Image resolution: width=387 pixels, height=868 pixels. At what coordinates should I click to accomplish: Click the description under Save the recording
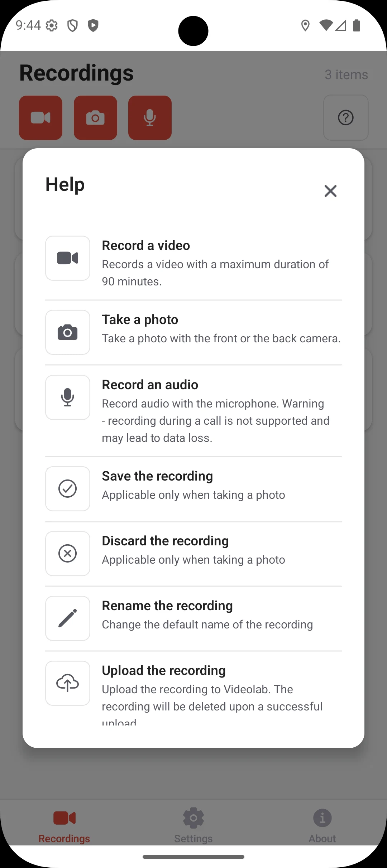tap(193, 495)
